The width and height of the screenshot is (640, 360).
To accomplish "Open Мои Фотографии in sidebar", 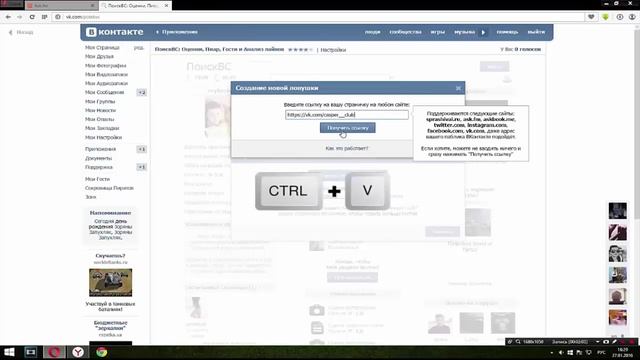I will (105, 66).
